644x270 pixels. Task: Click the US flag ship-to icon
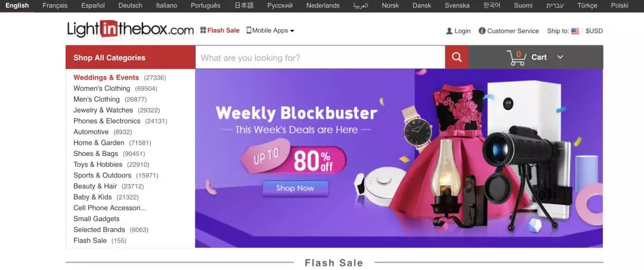(x=575, y=31)
